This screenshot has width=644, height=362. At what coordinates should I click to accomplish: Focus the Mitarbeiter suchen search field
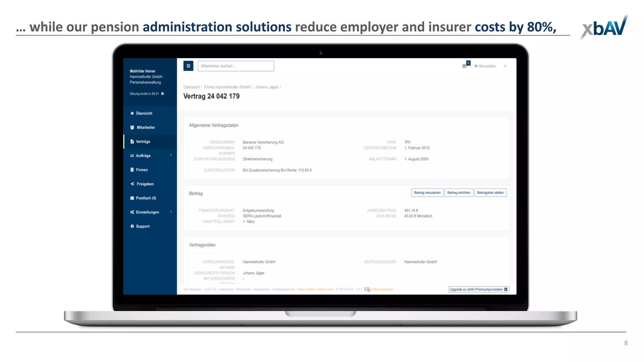click(236, 66)
